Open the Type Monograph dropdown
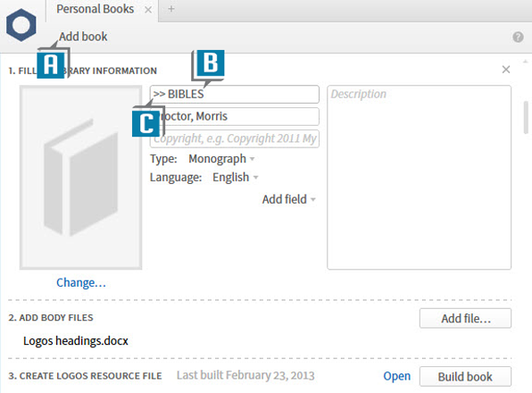This screenshot has height=393, width=532. pos(221,159)
